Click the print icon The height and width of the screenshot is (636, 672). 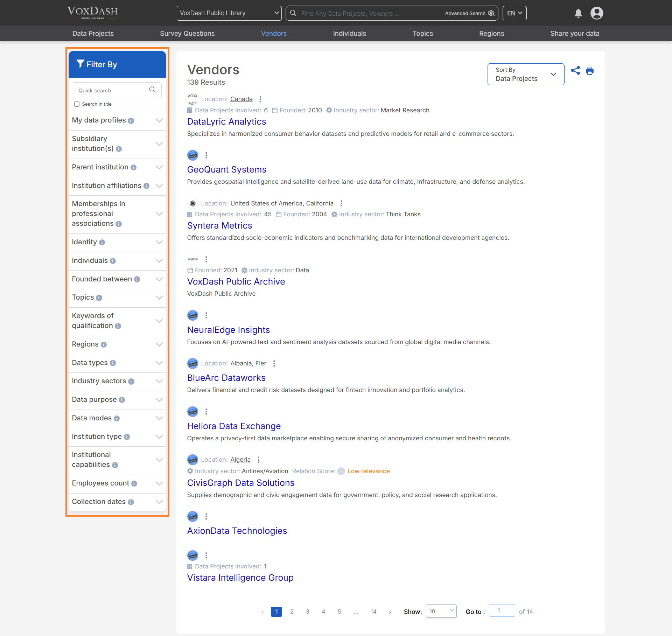tap(590, 71)
